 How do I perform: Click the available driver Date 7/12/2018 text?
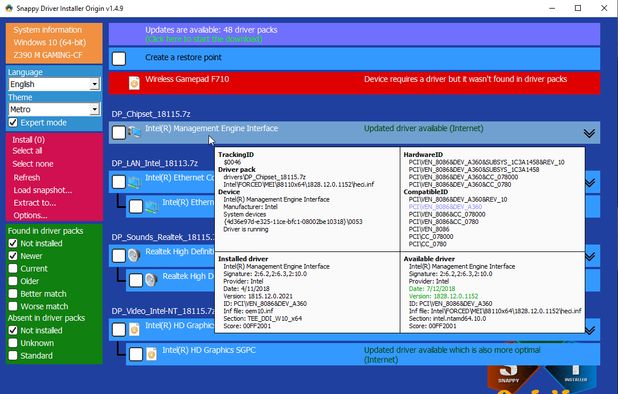pyautogui.click(x=432, y=289)
